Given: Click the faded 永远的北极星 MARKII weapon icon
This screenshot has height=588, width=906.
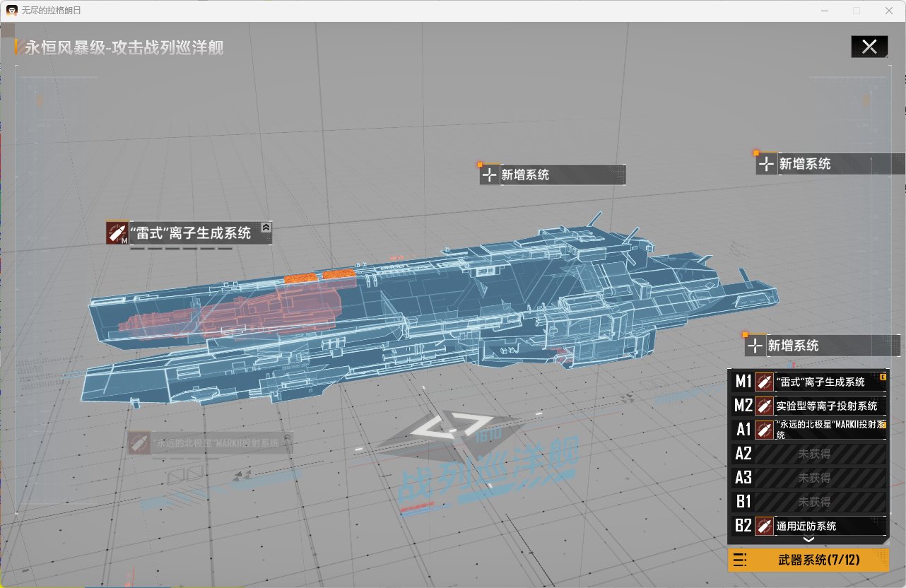Looking at the screenshot, I should coord(139,443).
